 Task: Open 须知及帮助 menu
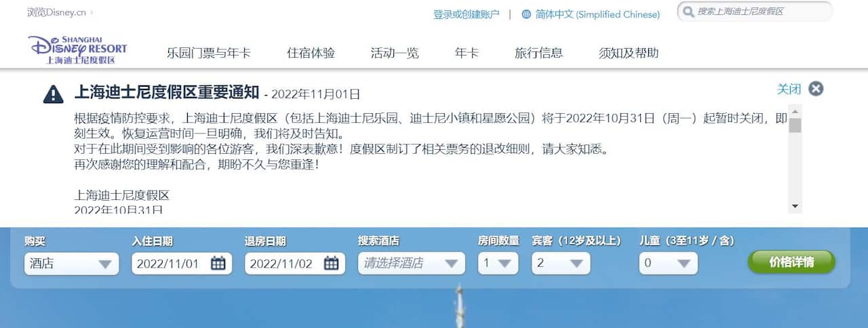click(x=629, y=53)
